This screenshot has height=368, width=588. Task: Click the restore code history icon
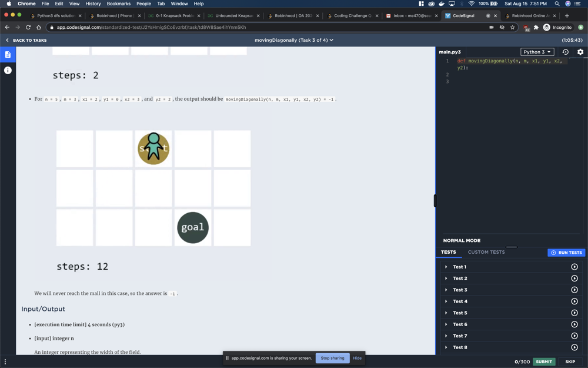[x=565, y=52]
